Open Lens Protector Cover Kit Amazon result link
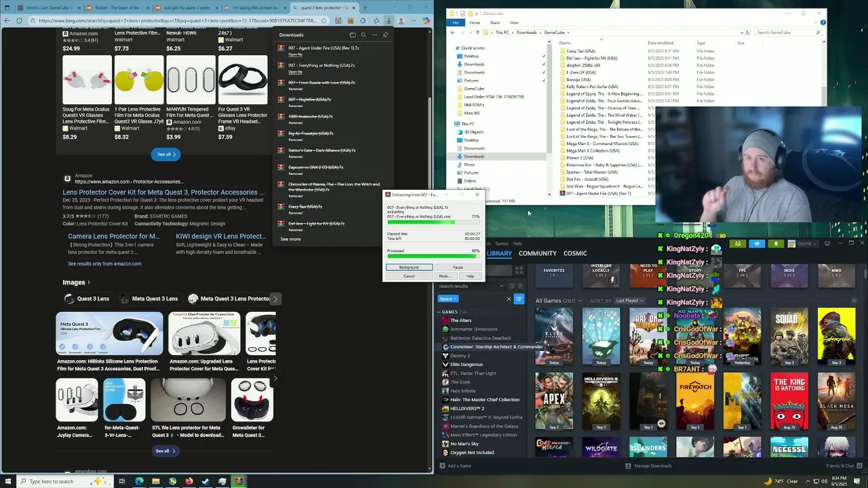The width and height of the screenshot is (868, 488). 164,192
